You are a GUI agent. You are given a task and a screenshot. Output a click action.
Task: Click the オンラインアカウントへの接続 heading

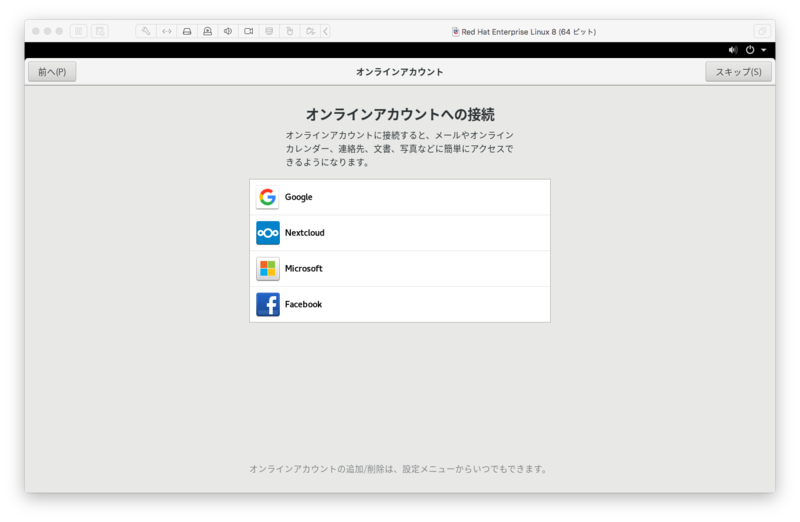[400, 114]
